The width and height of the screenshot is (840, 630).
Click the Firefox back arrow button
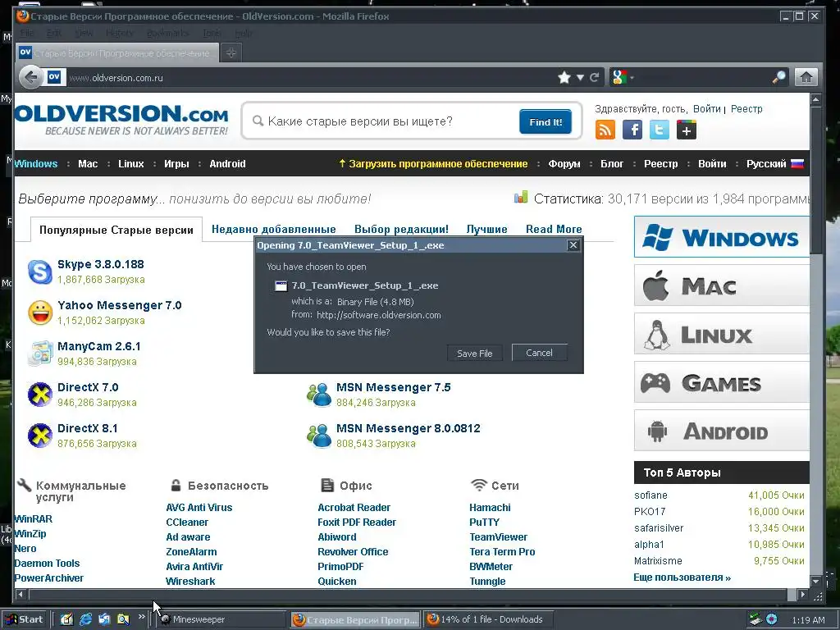click(31, 78)
